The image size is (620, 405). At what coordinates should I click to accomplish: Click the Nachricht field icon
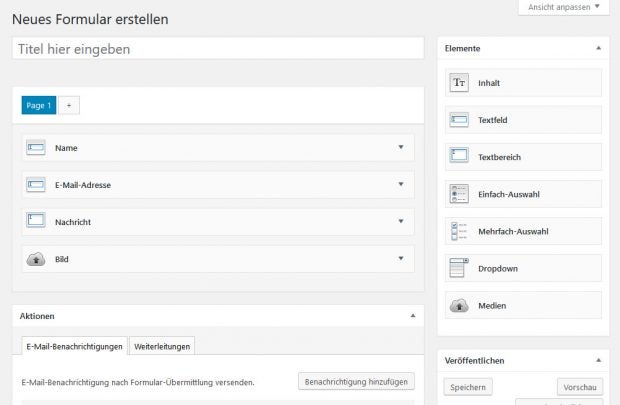pos(36,221)
